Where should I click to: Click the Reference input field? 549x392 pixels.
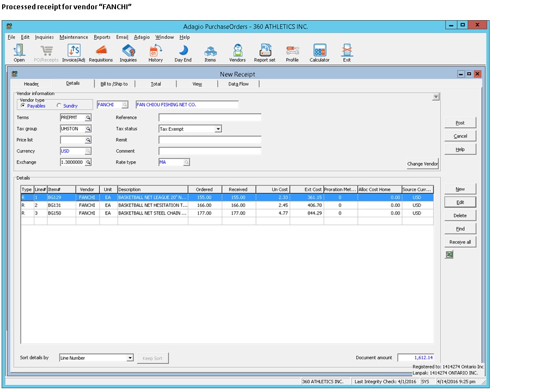[210, 118]
